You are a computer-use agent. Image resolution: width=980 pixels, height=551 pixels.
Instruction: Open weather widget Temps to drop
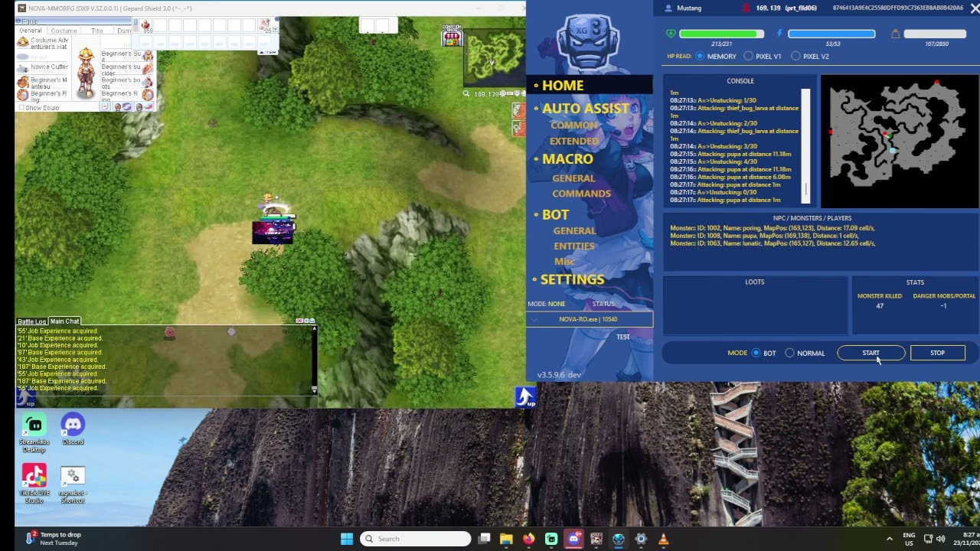pos(54,539)
